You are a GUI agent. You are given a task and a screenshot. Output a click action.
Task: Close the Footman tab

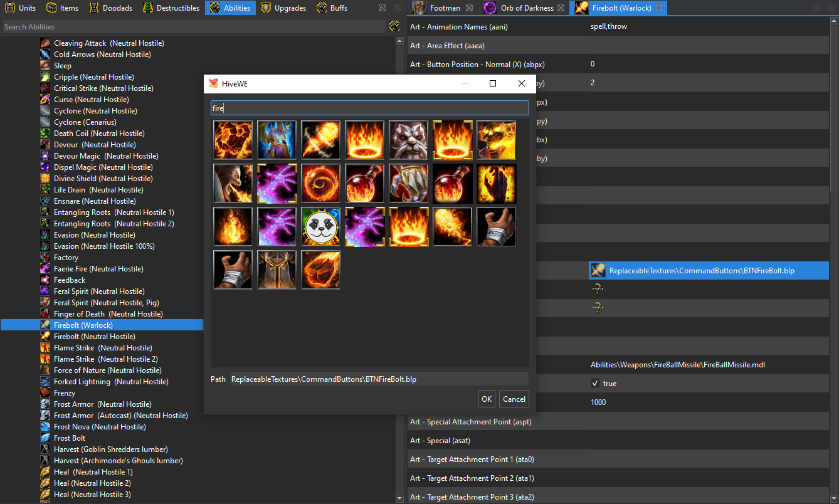click(x=469, y=8)
